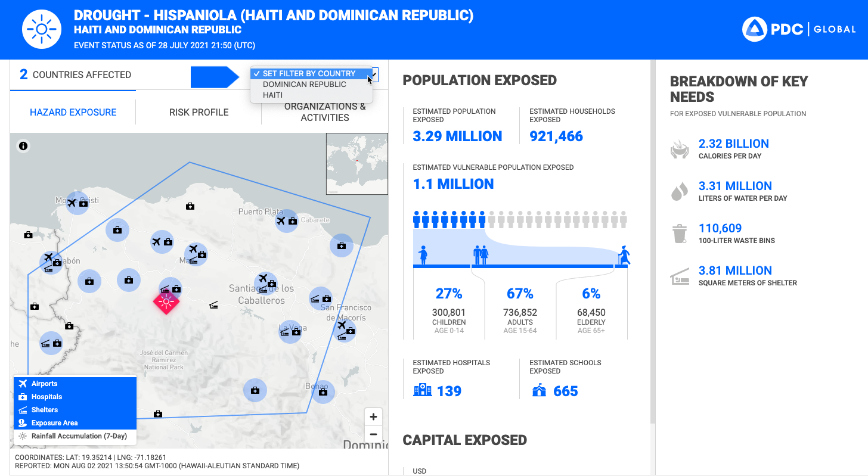Select Dominican Republic in country filter
This screenshot has width=868, height=476.
[x=311, y=84]
